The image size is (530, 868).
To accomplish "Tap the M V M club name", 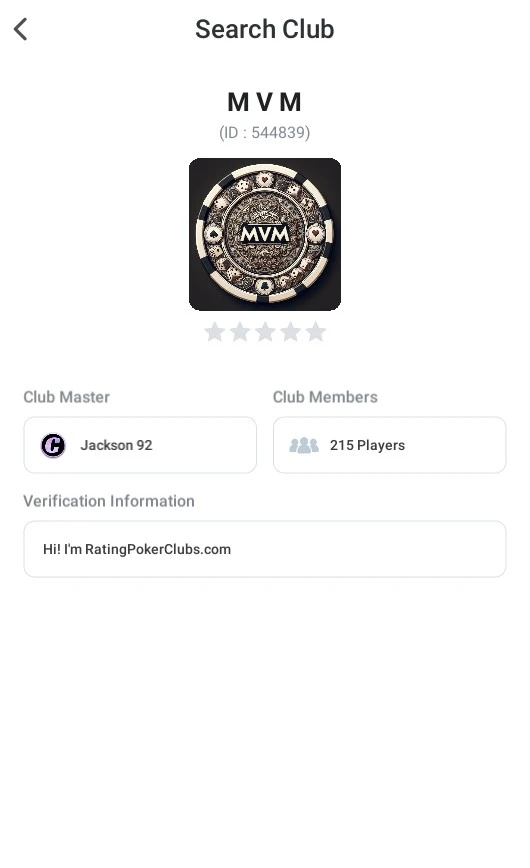I will [x=265, y=102].
